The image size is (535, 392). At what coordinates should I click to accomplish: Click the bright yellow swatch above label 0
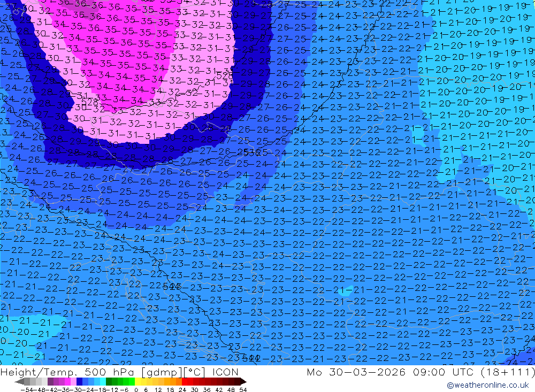(138, 381)
